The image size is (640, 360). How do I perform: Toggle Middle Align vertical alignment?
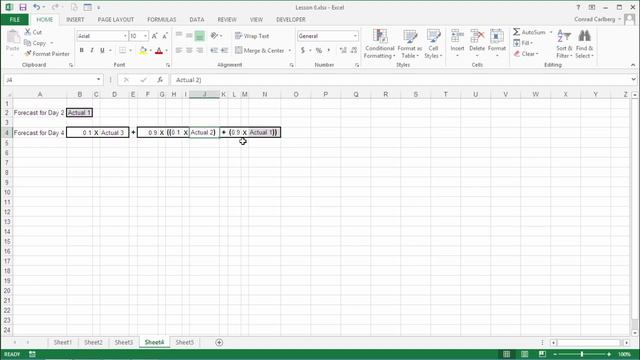coord(189,36)
